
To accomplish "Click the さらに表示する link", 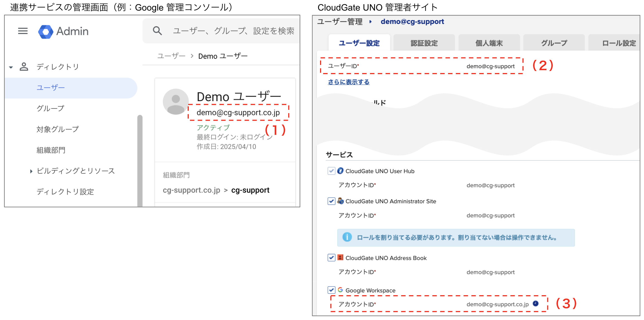I will [x=348, y=82].
